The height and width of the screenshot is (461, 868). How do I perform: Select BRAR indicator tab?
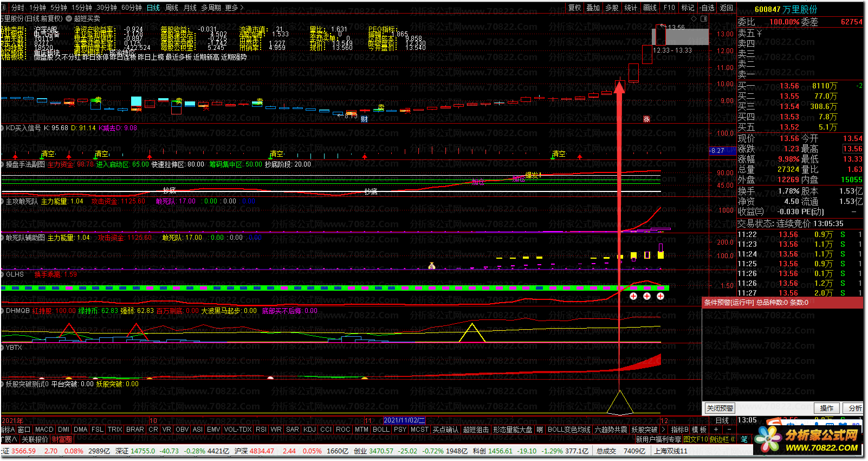(x=135, y=429)
